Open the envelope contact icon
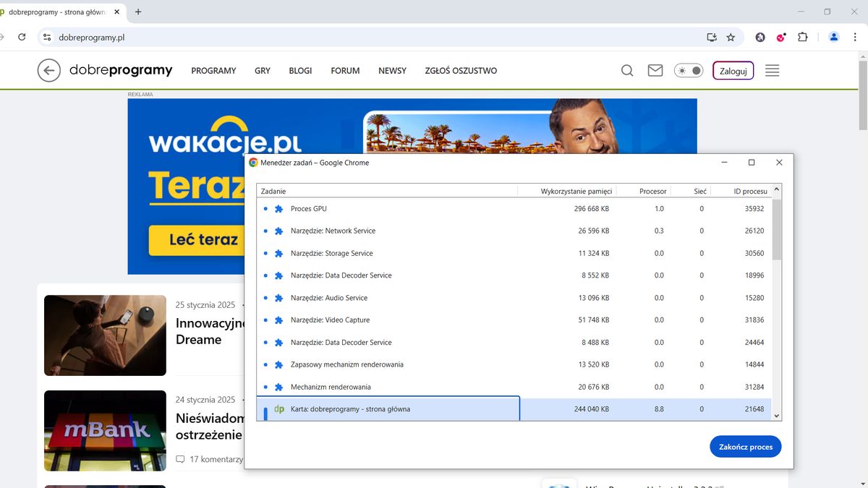This screenshot has width=868, height=488. [655, 70]
